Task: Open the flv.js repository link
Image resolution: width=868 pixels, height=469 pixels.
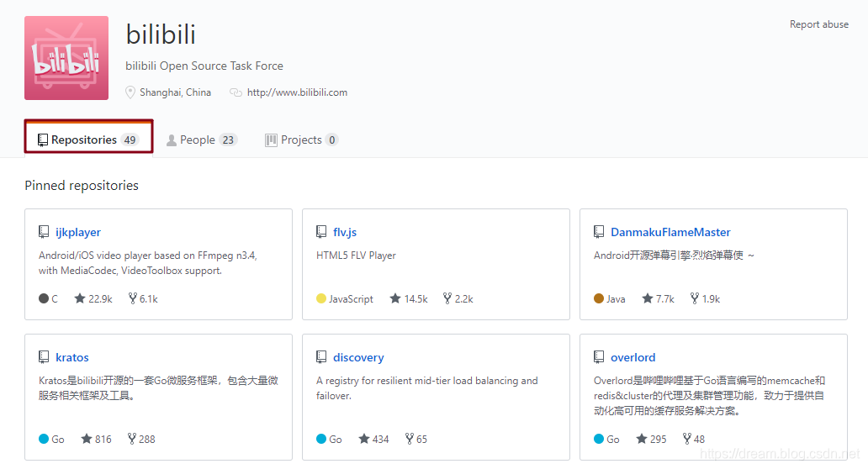Action: 345,232
